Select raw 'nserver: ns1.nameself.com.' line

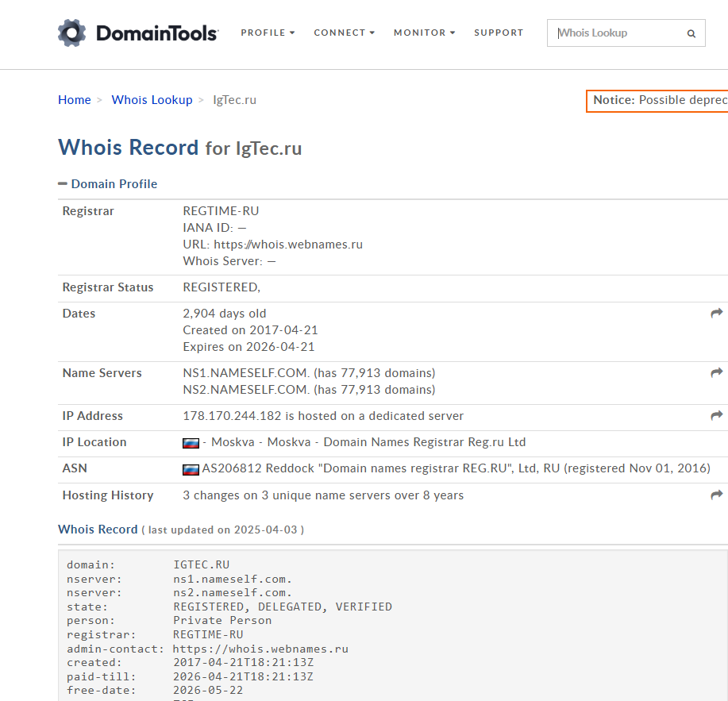tap(179, 579)
